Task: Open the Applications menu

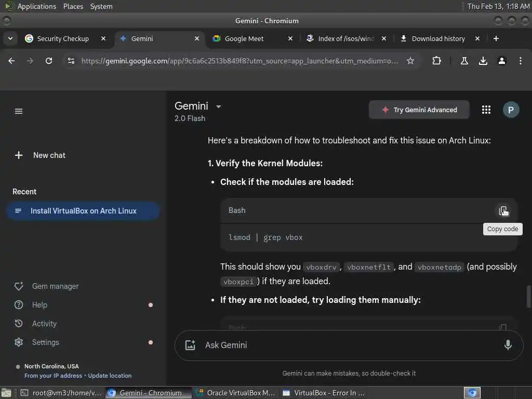Action: 37,6
